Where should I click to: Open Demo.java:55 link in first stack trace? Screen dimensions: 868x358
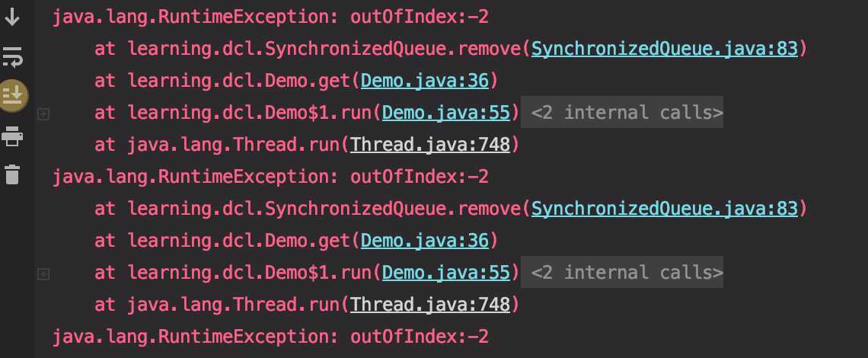coord(446,113)
